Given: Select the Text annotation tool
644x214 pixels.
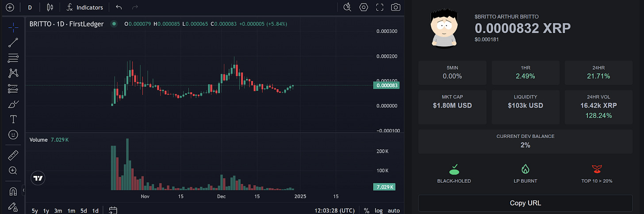Looking at the screenshot, I should (13, 119).
